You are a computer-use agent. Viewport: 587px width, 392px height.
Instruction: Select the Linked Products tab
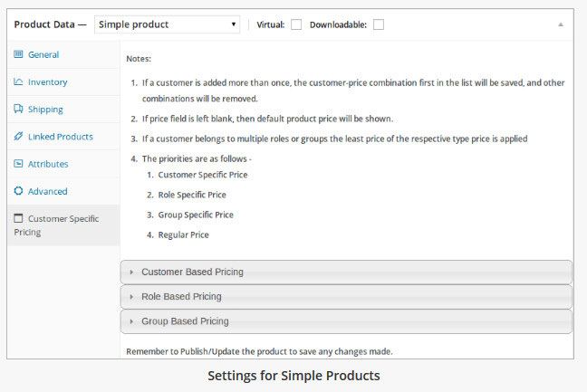coord(60,137)
